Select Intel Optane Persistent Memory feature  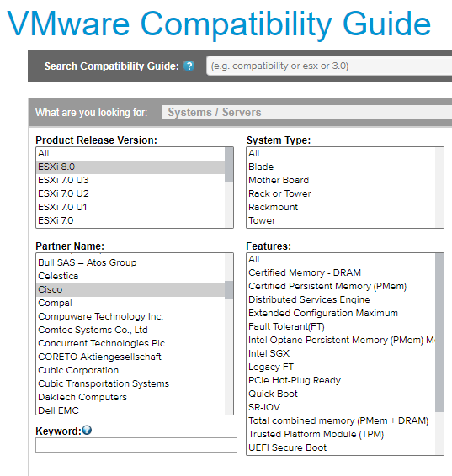coord(341,341)
